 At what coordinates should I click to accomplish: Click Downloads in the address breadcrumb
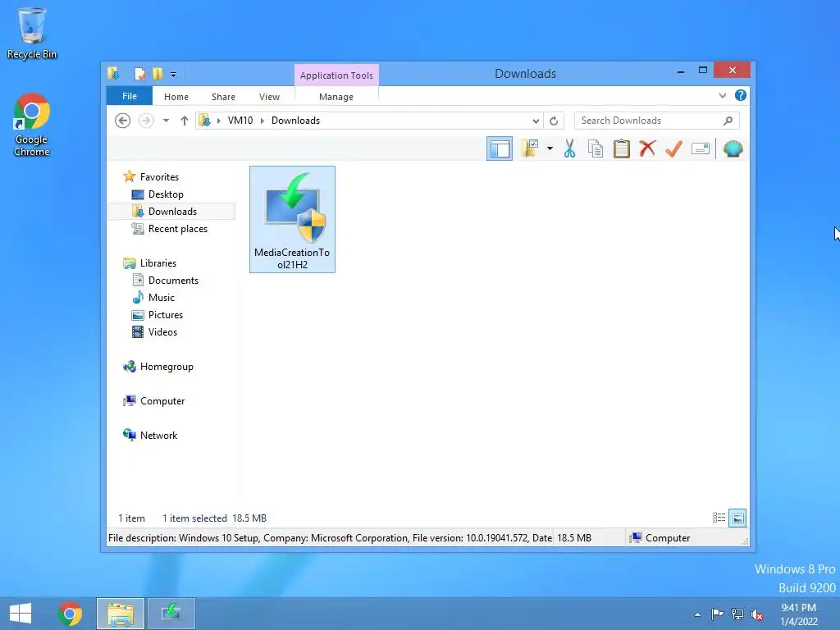[x=295, y=121]
